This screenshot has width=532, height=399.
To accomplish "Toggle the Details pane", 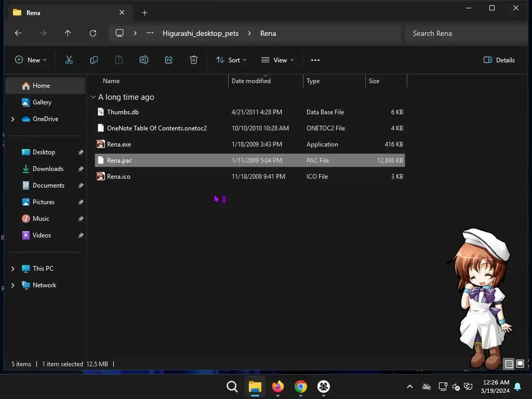I will pos(499,60).
